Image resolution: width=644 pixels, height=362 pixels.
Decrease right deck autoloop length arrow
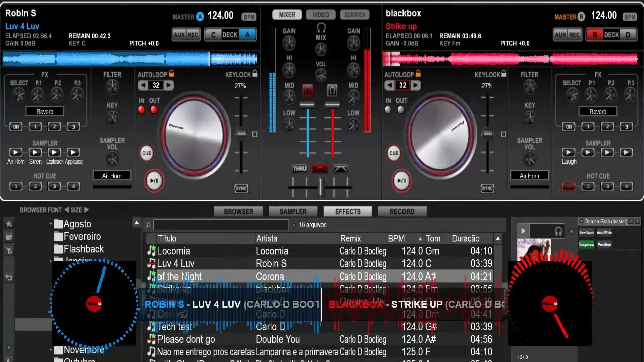click(390, 85)
